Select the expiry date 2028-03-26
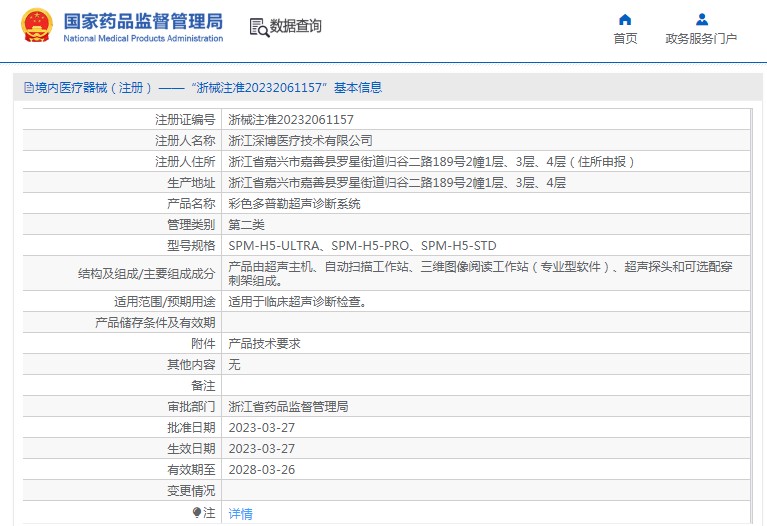Screen dimensions: 767x526 click(x=261, y=469)
